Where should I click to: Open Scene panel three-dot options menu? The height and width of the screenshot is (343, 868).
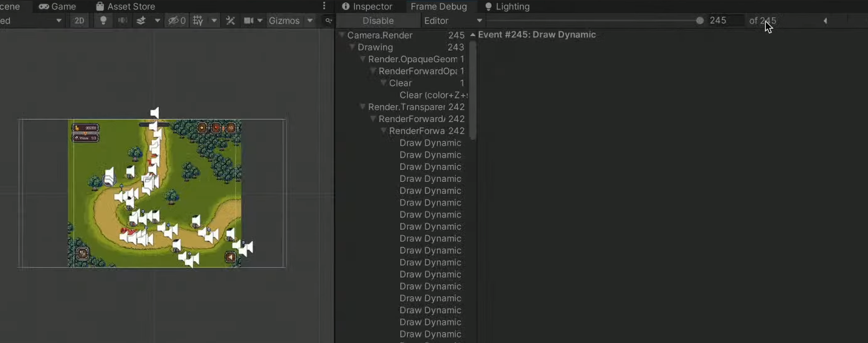(324, 6)
